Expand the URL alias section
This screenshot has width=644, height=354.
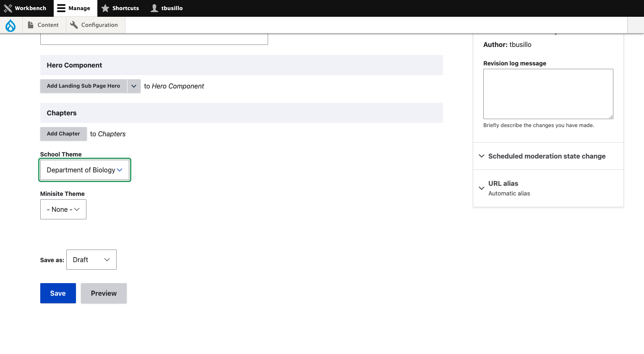tap(548, 188)
